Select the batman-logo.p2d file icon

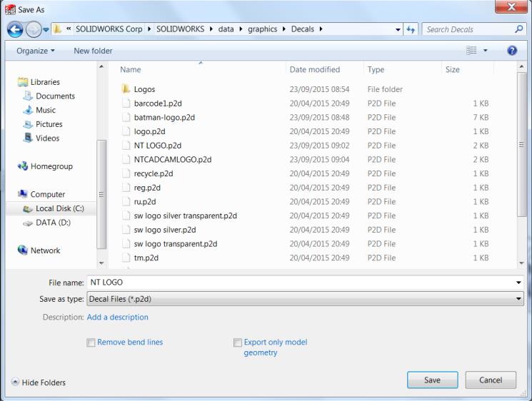pos(126,117)
